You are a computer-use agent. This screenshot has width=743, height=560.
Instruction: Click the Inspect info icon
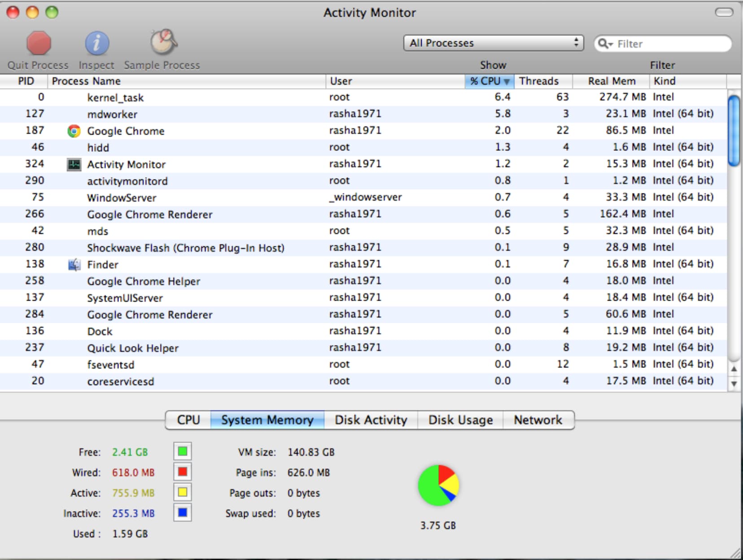[96, 43]
